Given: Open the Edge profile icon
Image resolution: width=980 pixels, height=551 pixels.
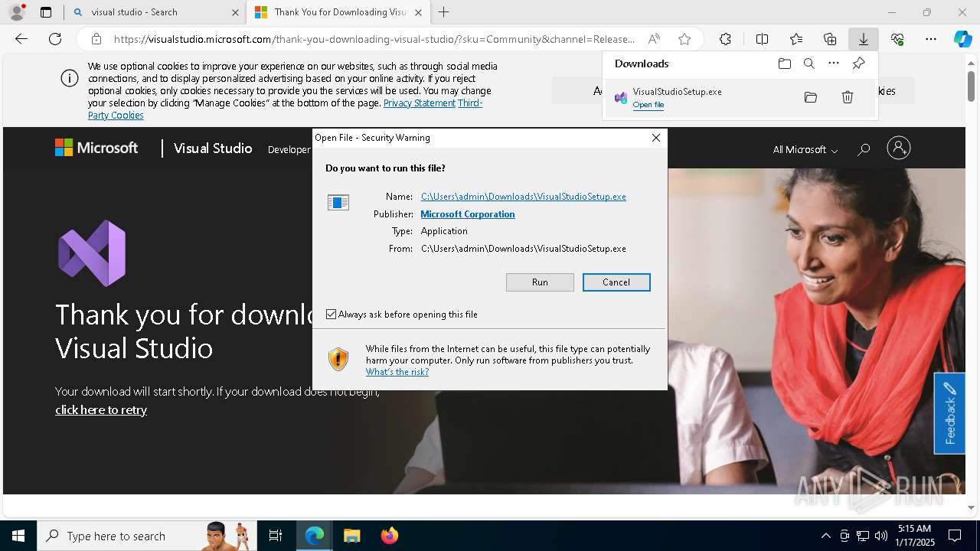Looking at the screenshot, I should click(x=16, y=12).
